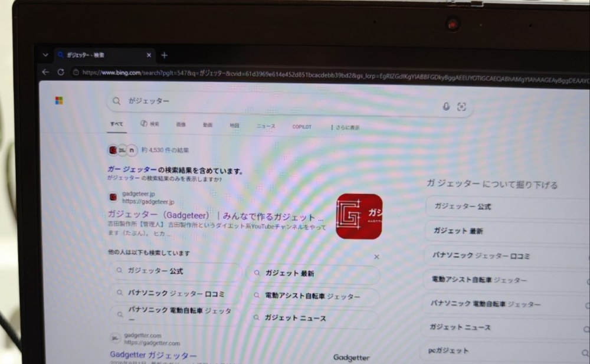Screen dimensions: 590x364
Task: Search suggestion ガジェット 最新 in results
Action: click(x=313, y=274)
